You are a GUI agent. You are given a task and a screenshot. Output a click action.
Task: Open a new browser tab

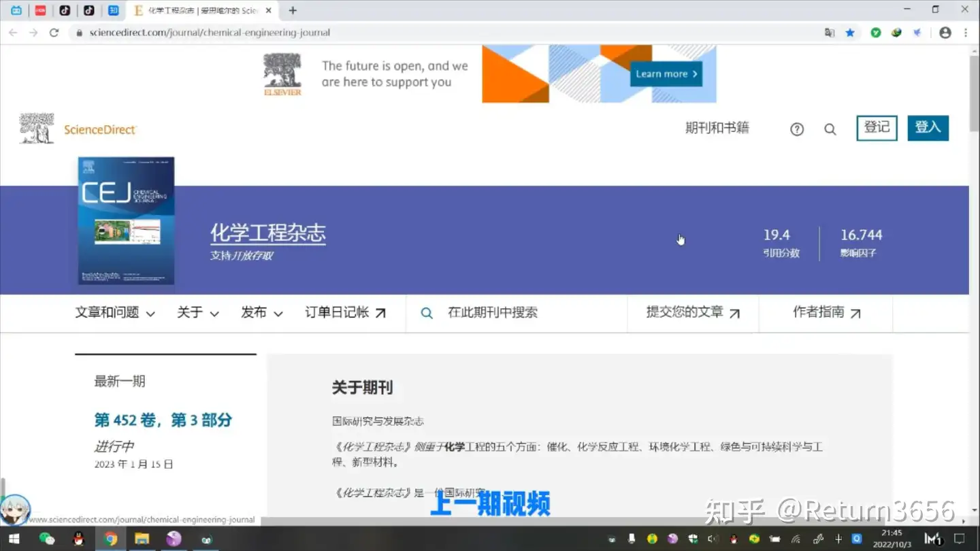point(293,10)
